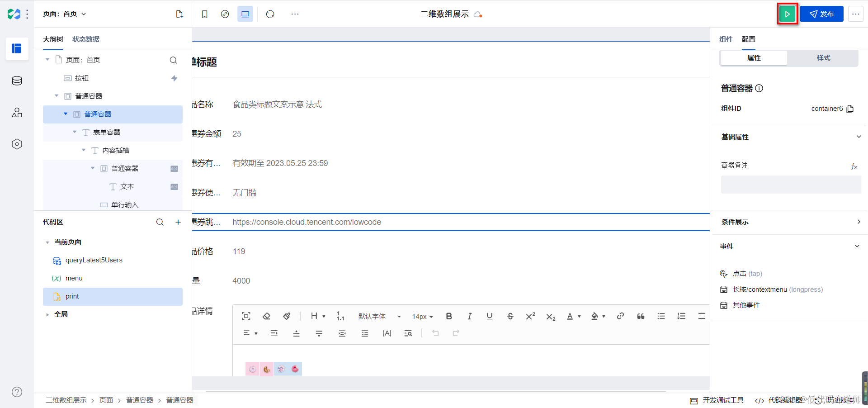This screenshot has height=408, width=868.
Task: Switch to the 状态数据 tab
Action: click(x=86, y=39)
